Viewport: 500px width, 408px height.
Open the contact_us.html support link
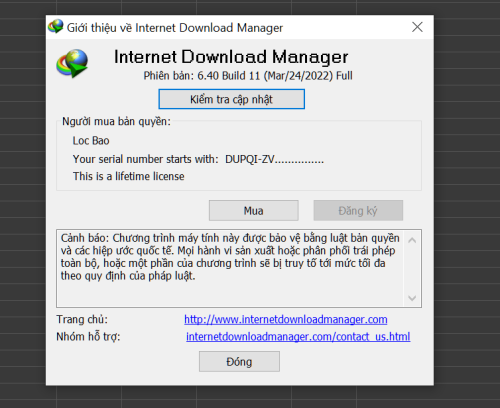click(x=298, y=336)
